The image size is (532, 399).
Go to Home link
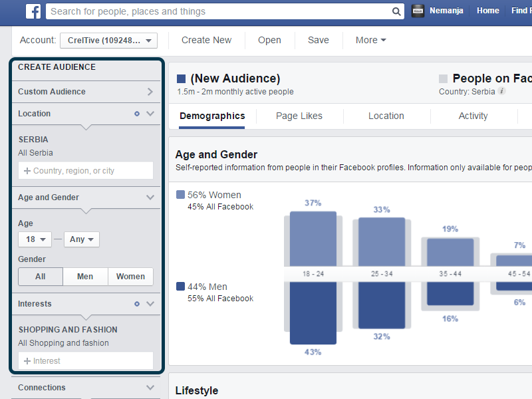(488, 11)
